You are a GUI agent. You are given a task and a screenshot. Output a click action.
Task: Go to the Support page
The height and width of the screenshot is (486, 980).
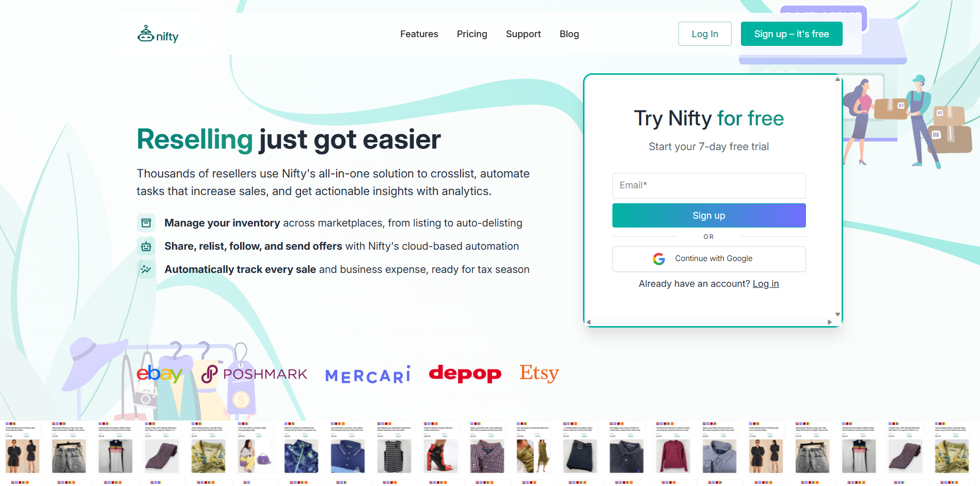pyautogui.click(x=524, y=34)
